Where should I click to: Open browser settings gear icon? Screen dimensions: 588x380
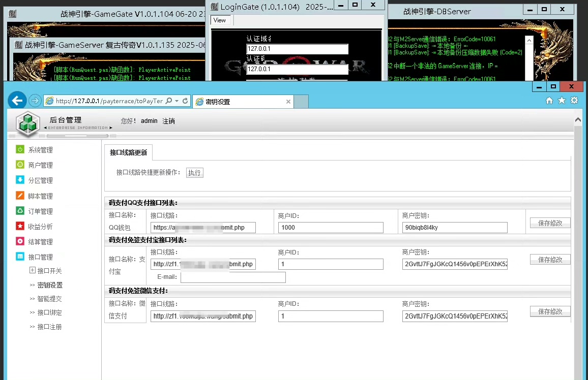pos(574,101)
